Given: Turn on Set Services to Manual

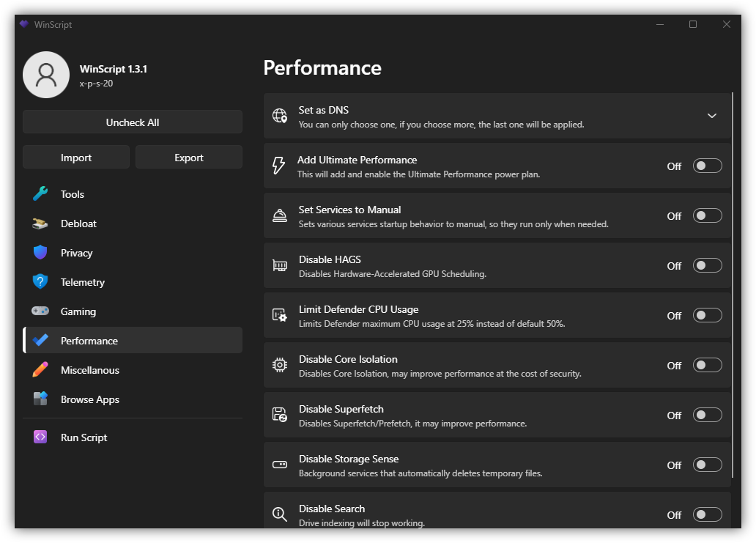Looking at the screenshot, I should click(x=708, y=215).
